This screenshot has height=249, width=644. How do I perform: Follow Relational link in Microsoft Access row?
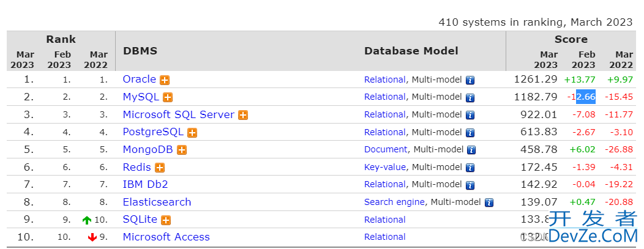click(385, 237)
